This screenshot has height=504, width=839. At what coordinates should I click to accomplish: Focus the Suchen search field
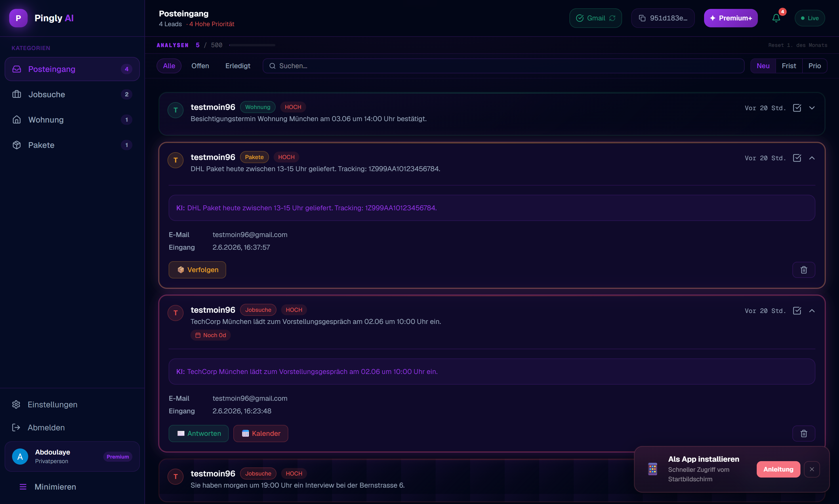504,66
